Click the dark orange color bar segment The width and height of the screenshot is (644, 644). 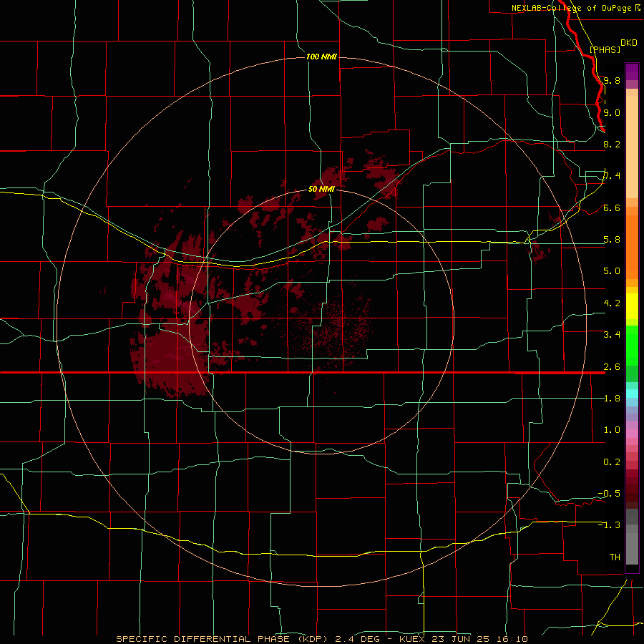[632, 247]
